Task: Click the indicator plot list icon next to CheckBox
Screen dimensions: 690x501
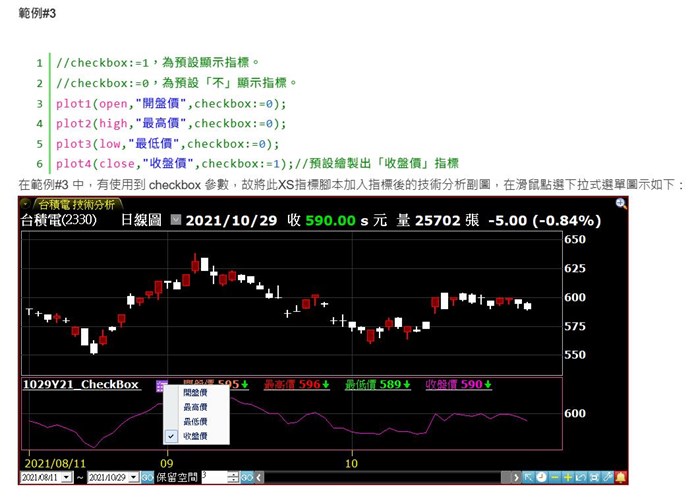Action: tap(161, 385)
